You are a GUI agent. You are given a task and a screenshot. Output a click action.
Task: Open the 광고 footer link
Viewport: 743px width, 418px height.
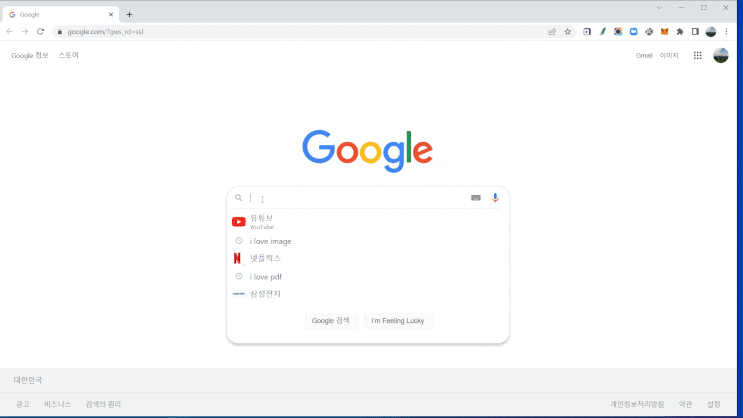pos(23,404)
